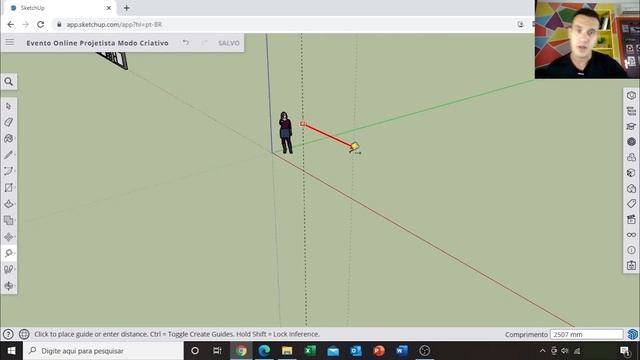Click the human scale figure in the model
Screen dimensions: 640x360
[x=285, y=133]
